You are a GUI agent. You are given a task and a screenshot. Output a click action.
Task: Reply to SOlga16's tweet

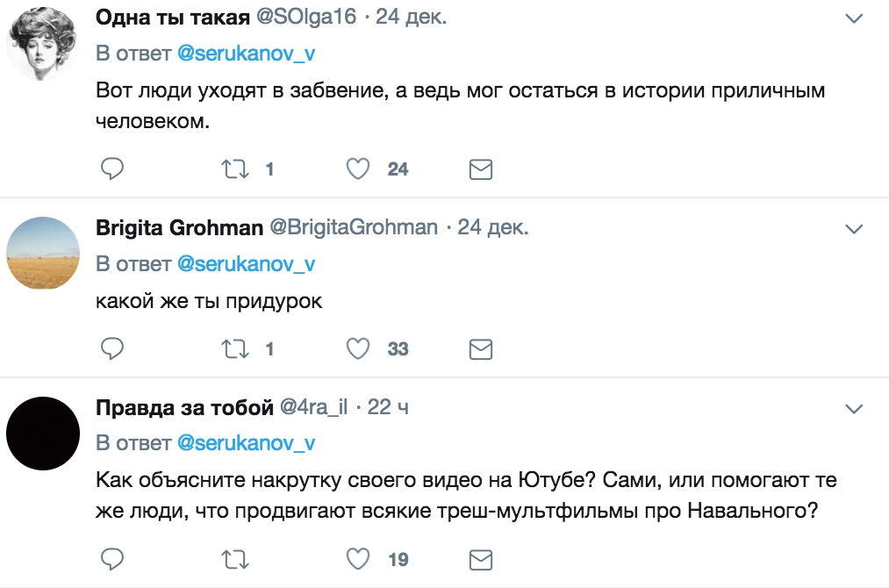[111, 169]
